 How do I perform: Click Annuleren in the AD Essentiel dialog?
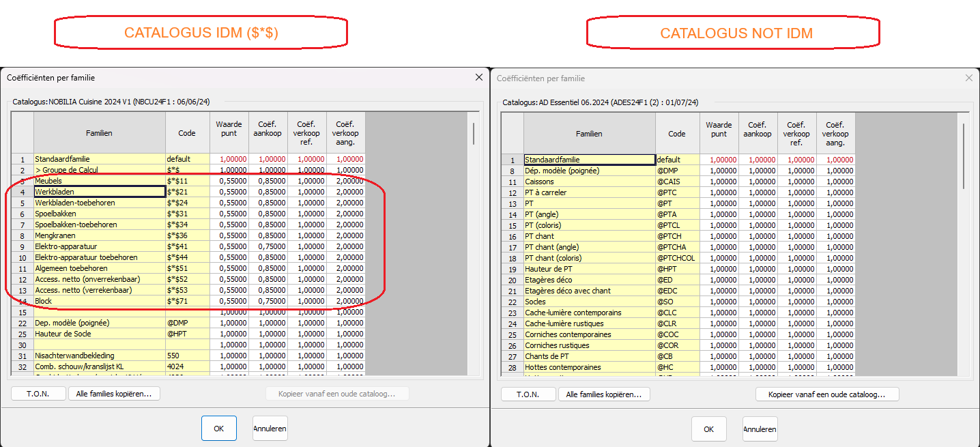[x=760, y=429]
